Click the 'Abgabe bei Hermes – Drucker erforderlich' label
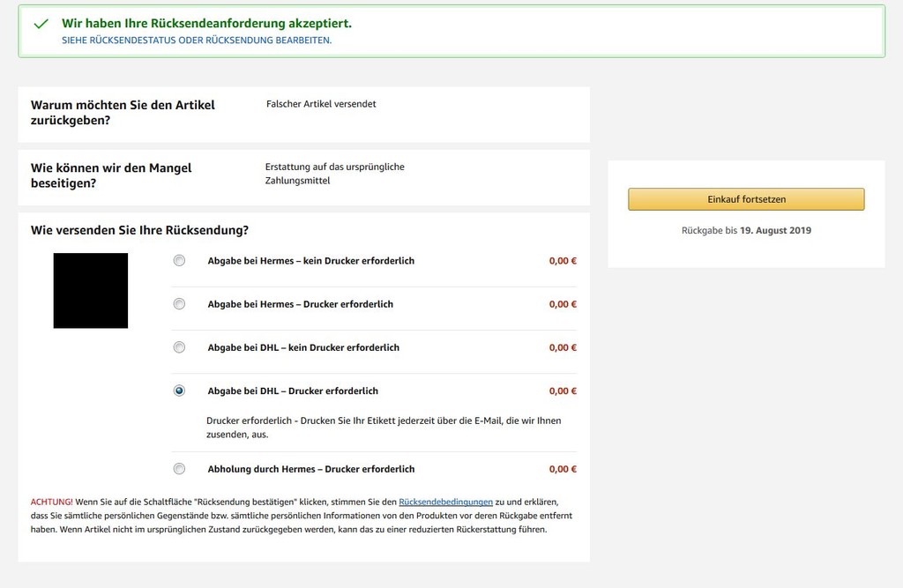The height and width of the screenshot is (588, 903). [301, 304]
